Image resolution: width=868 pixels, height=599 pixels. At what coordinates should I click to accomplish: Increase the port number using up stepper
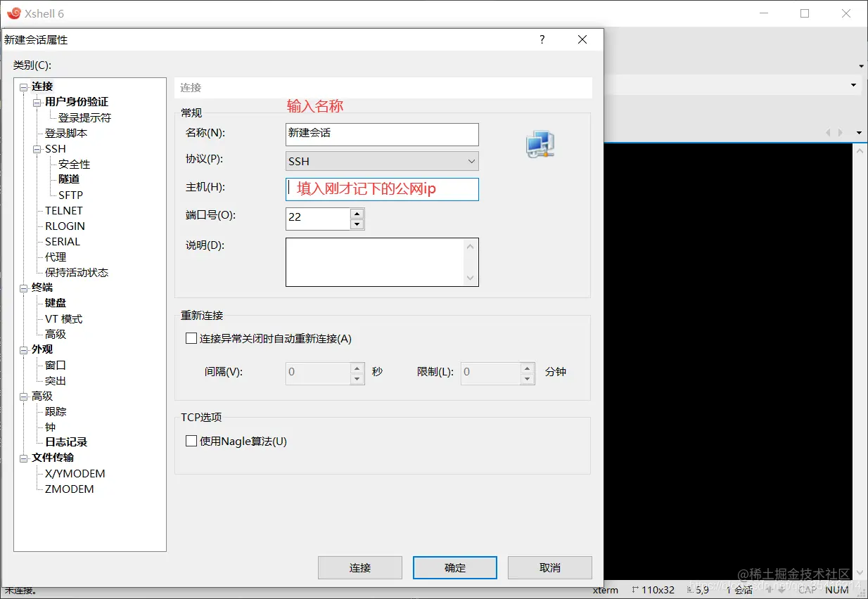click(357, 214)
